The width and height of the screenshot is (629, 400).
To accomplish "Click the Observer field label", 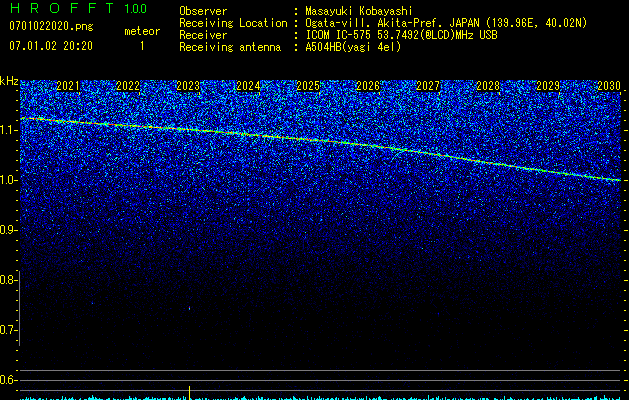I will [x=203, y=11].
